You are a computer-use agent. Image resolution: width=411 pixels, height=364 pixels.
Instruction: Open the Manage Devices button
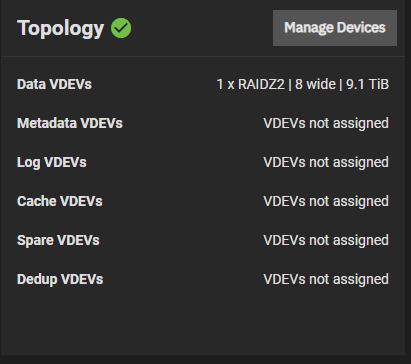point(335,28)
